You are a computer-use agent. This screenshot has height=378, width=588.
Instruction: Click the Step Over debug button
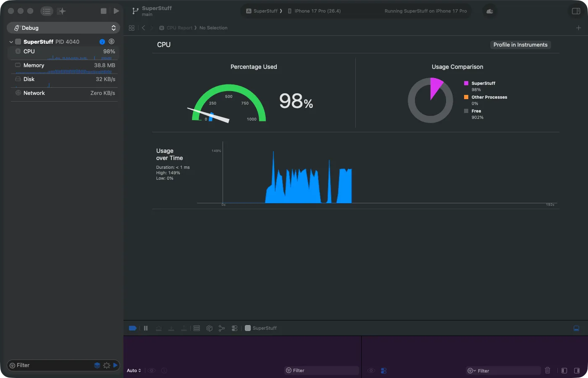(x=159, y=328)
